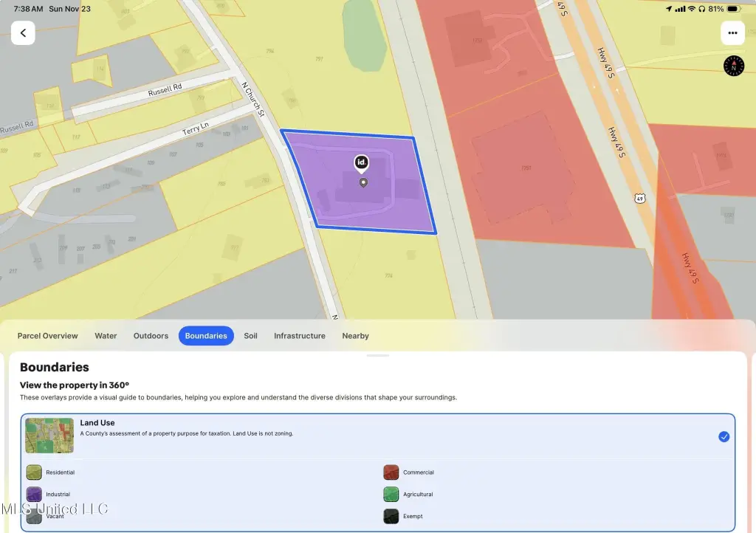Select the Commercial legend icon
This screenshot has height=533, width=756.
pos(391,472)
